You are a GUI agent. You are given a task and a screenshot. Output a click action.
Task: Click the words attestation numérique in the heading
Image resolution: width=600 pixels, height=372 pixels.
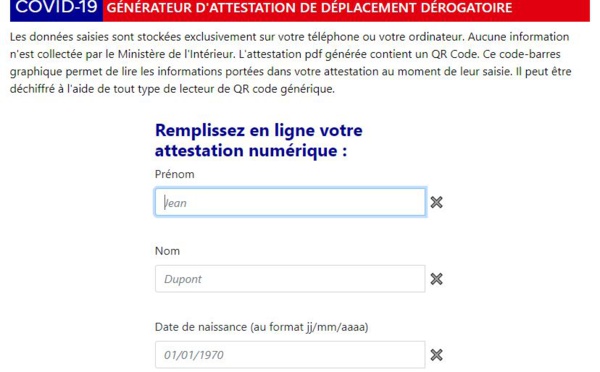point(246,150)
